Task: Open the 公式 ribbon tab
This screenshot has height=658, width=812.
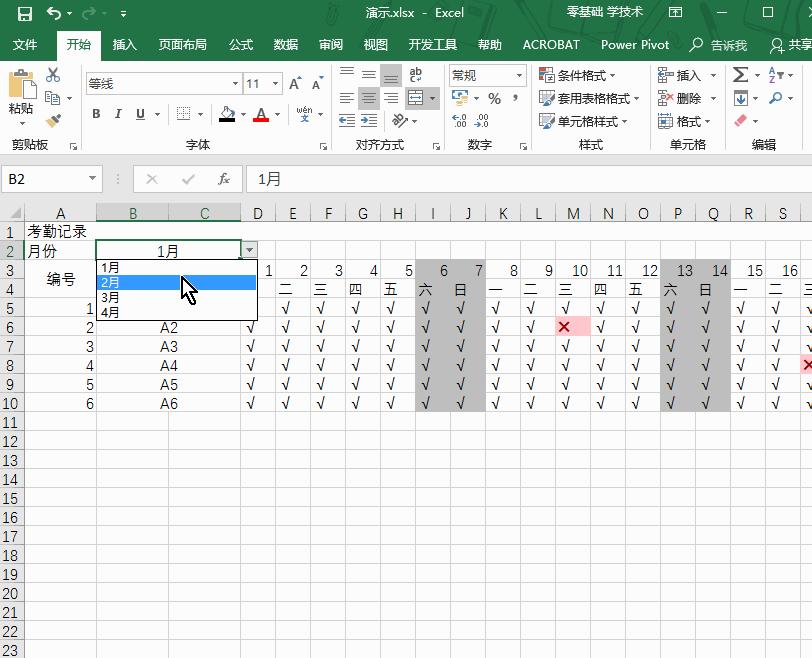Action: click(241, 45)
